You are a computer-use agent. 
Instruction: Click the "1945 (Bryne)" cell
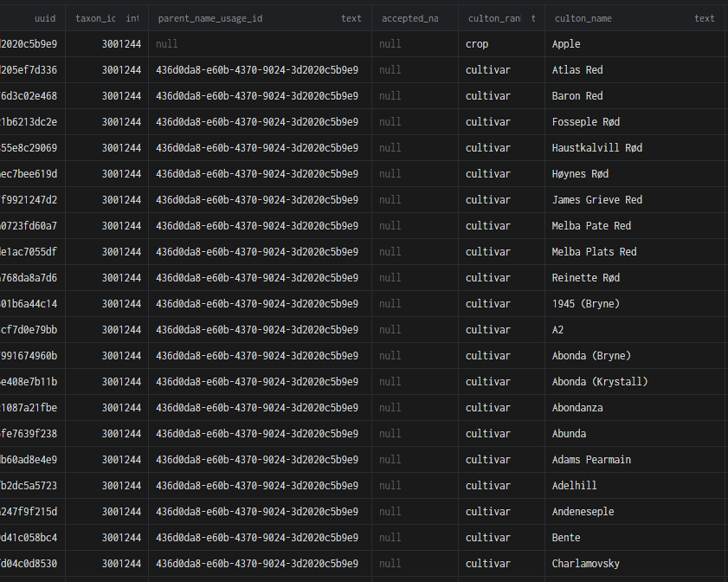click(x=586, y=304)
